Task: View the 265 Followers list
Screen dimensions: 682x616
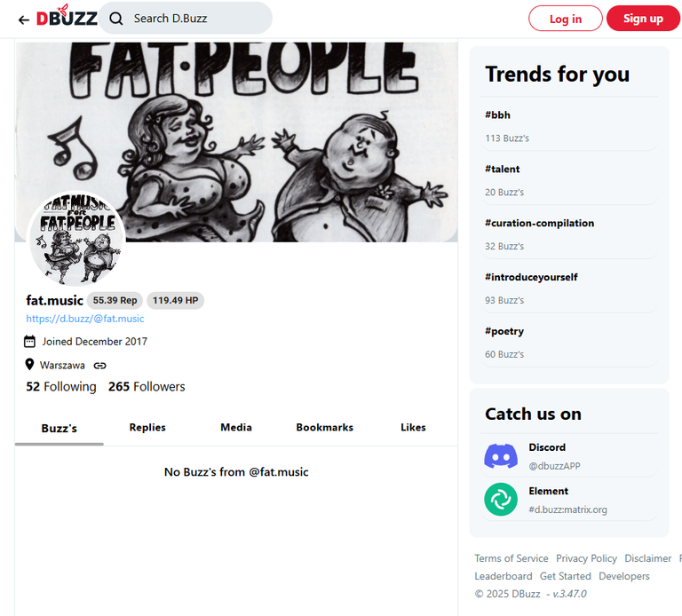Action: [147, 386]
